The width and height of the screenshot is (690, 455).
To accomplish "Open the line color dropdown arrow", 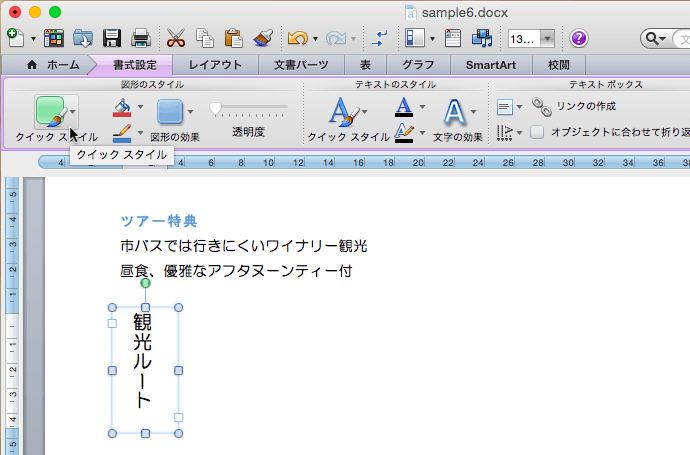I will pos(140,132).
